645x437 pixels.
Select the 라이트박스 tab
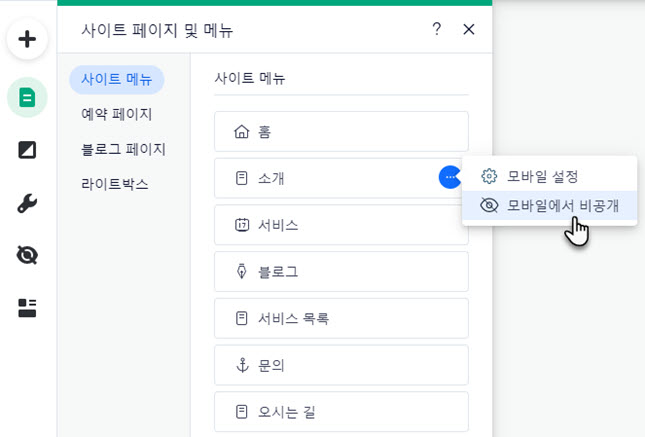click(x=115, y=184)
